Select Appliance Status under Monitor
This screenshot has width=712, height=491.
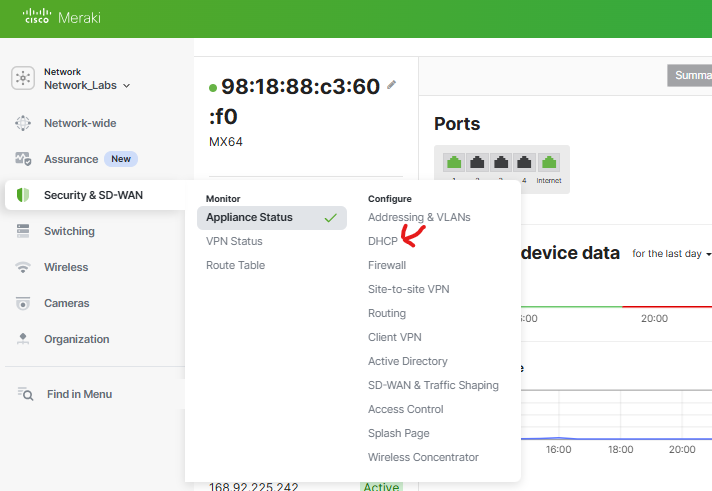pyautogui.click(x=272, y=218)
